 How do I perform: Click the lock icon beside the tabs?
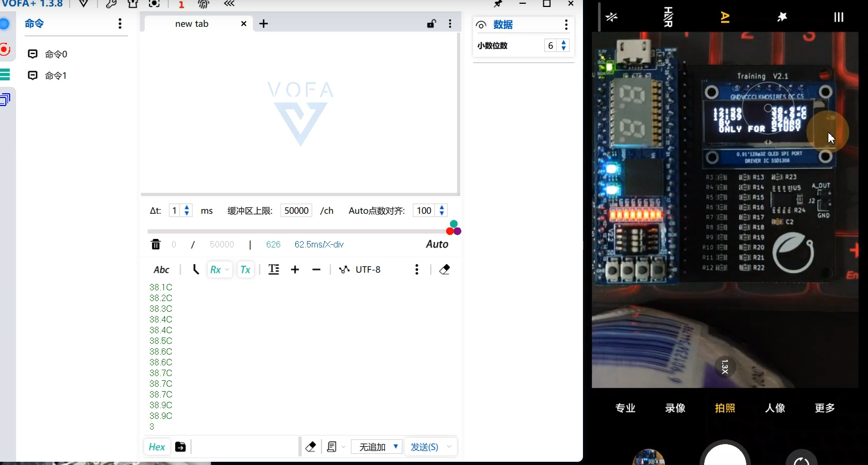click(x=431, y=24)
